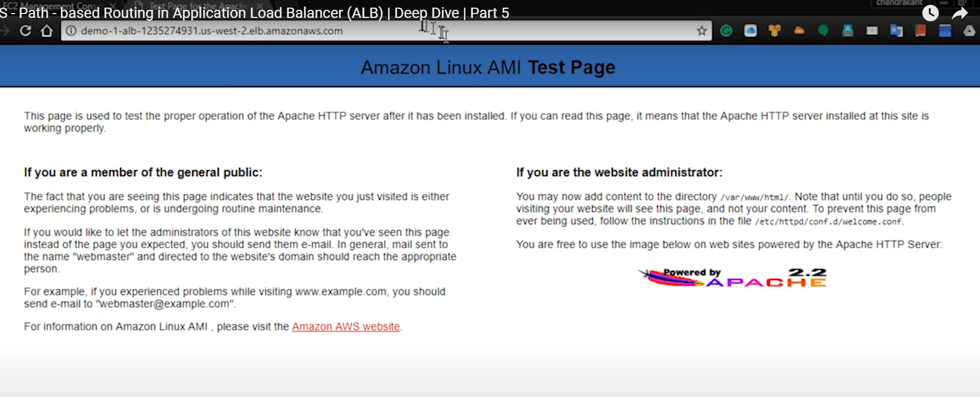980x397 pixels.
Task: Open the Google Translate extension icon
Action: [x=896, y=31]
